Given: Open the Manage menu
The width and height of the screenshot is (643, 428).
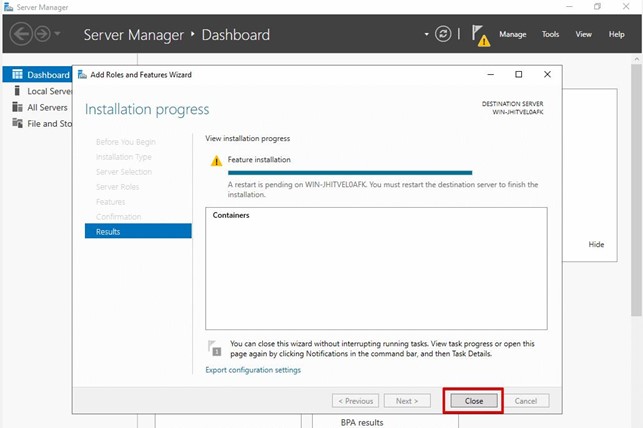Looking at the screenshot, I should point(512,35).
